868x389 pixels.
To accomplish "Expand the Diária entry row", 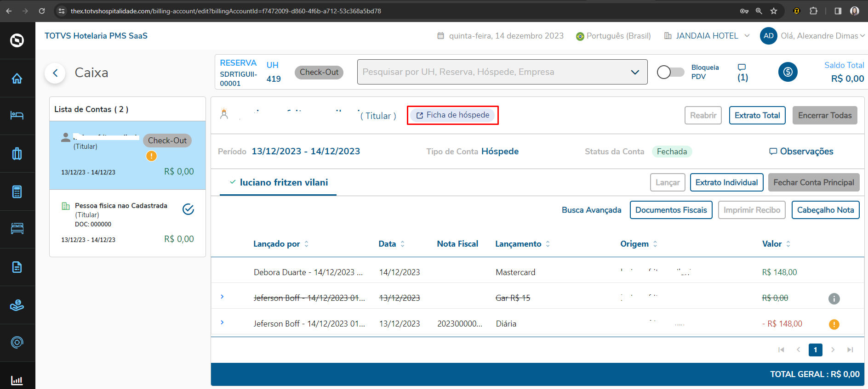I will pos(222,322).
